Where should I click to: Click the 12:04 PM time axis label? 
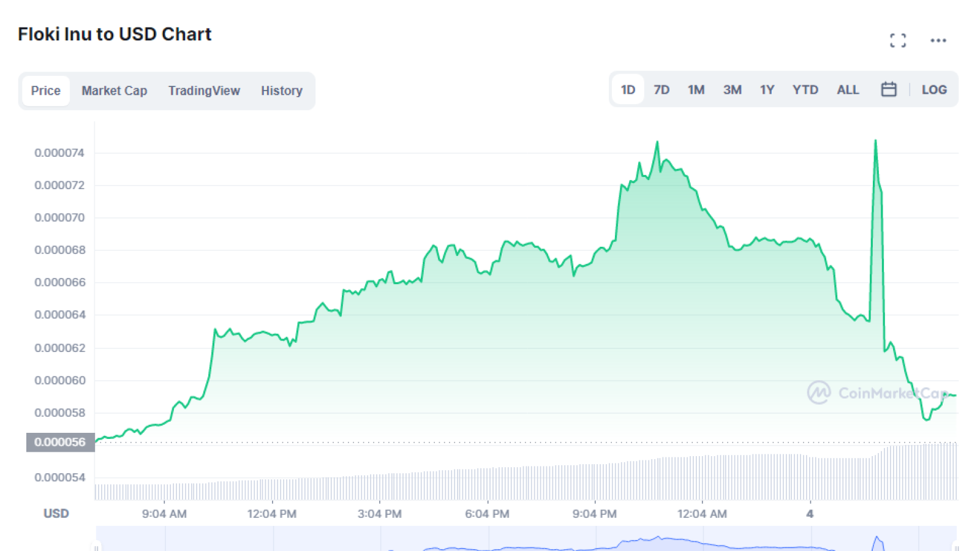tap(271, 514)
